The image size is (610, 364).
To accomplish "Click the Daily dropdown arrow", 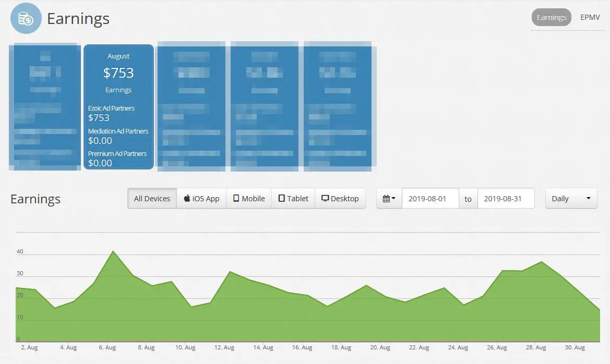I will pos(588,198).
